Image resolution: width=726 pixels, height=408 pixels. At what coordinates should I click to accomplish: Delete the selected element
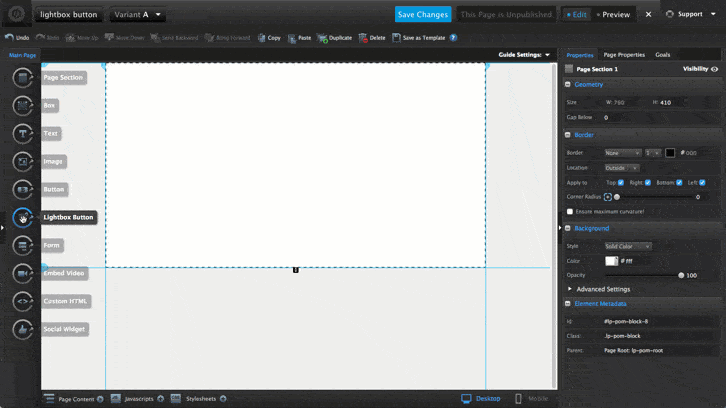click(x=372, y=38)
